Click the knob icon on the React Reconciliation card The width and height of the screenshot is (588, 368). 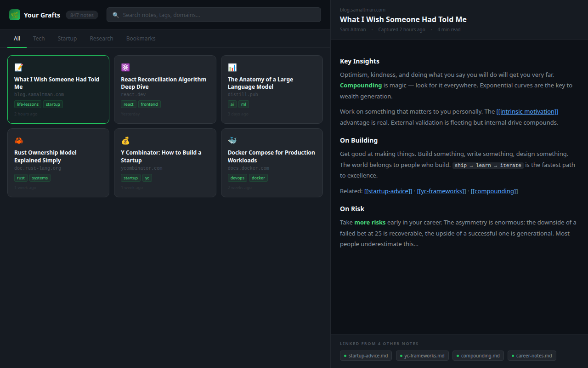click(x=125, y=67)
